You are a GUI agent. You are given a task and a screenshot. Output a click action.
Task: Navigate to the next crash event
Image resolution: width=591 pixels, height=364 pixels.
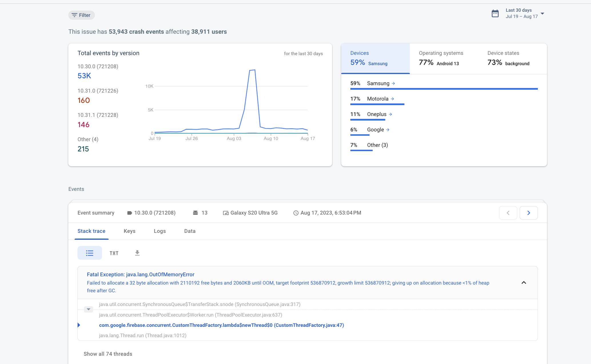[x=528, y=213]
